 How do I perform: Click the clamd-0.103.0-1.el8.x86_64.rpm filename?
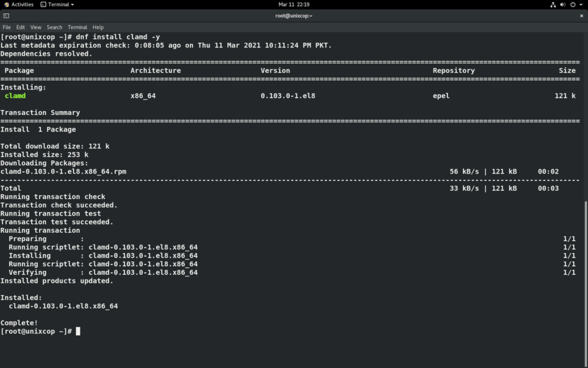(x=63, y=171)
